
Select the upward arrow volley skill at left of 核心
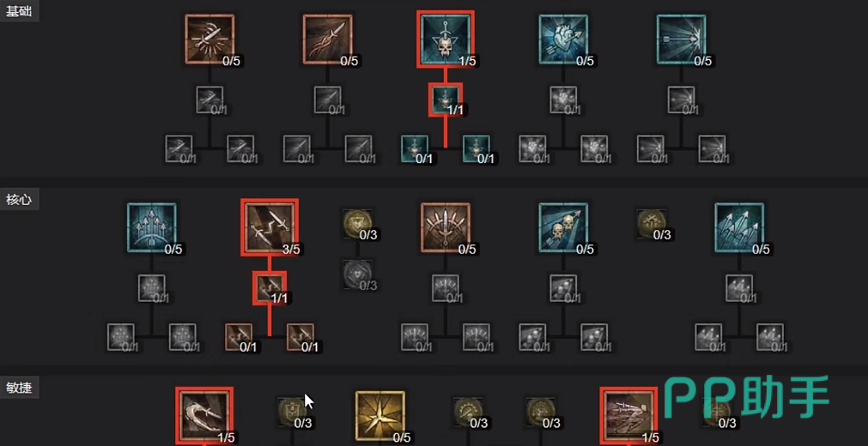pyautogui.click(x=152, y=227)
